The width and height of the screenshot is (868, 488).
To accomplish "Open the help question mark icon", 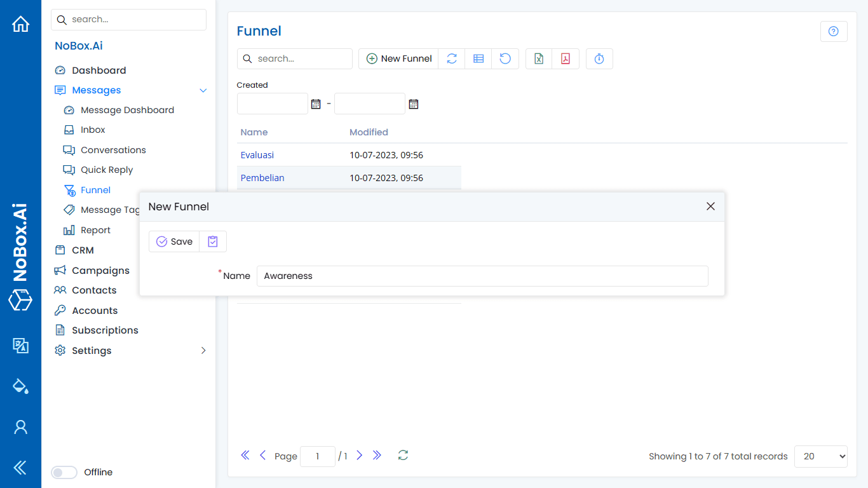I will pyautogui.click(x=834, y=31).
